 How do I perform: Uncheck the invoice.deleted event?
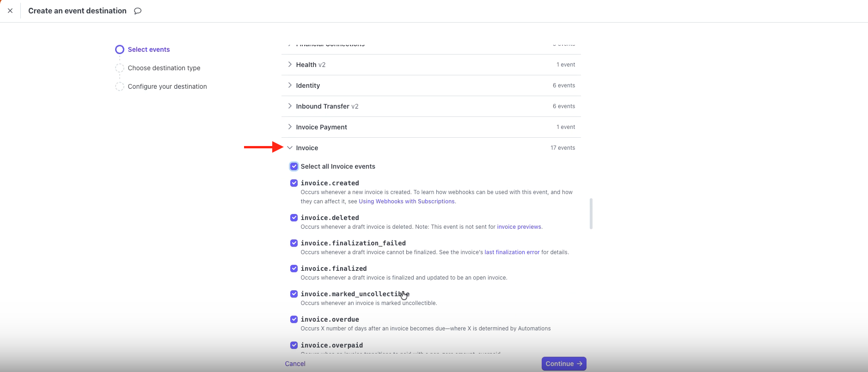294,218
